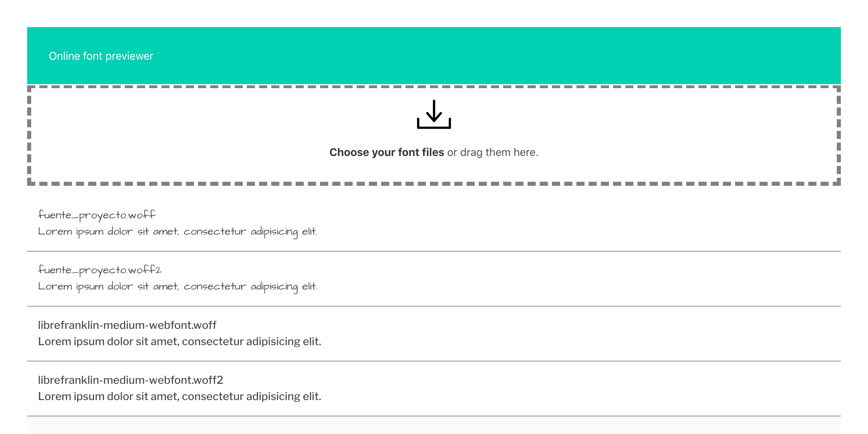868x434 pixels.
Task: Select the librefranklin-medium-webfont.woff2 file name
Action: [x=131, y=380]
